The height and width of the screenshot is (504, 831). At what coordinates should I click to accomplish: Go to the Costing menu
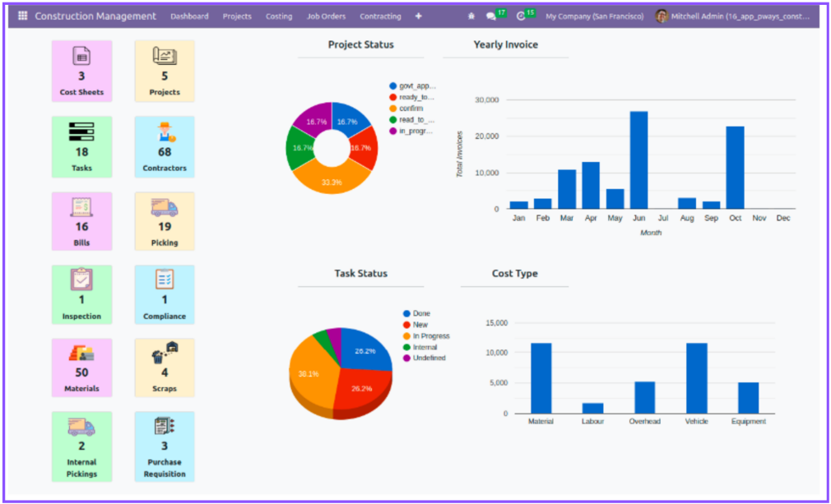coord(279,16)
